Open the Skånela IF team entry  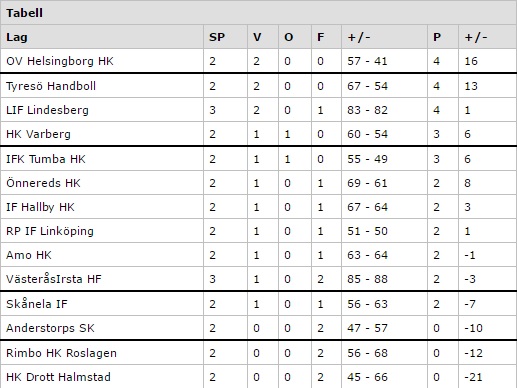coord(37,304)
